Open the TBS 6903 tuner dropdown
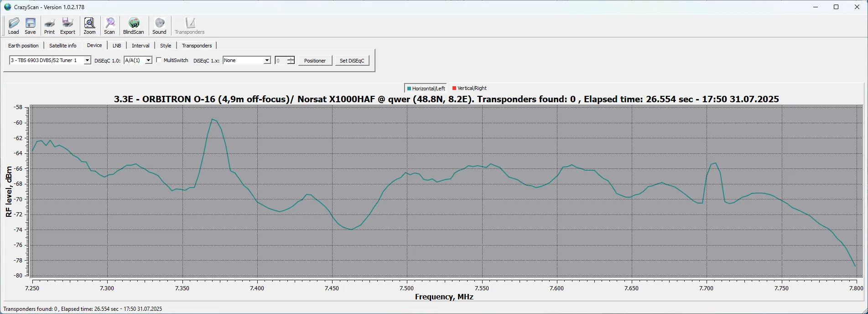Viewport: 868px width, 314px height. [x=87, y=61]
